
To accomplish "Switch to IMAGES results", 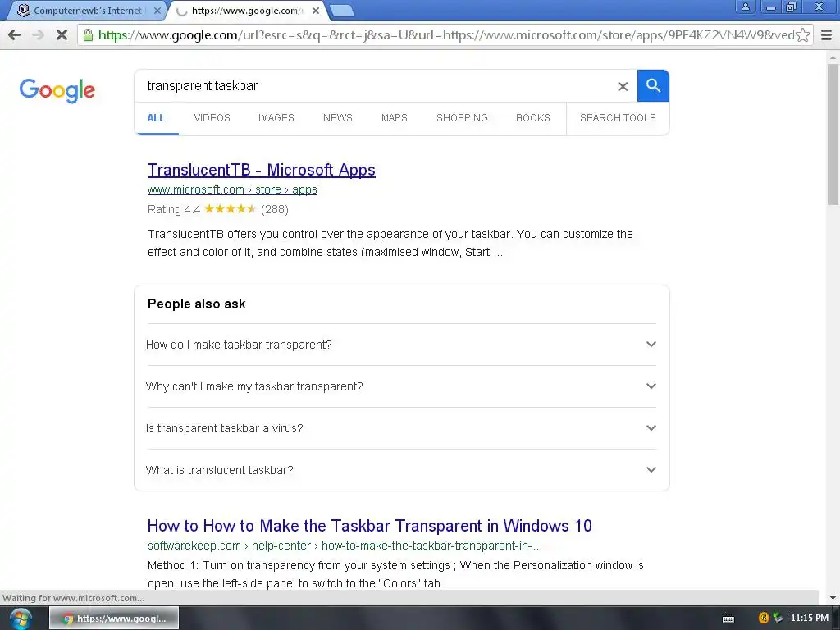I will tap(276, 118).
